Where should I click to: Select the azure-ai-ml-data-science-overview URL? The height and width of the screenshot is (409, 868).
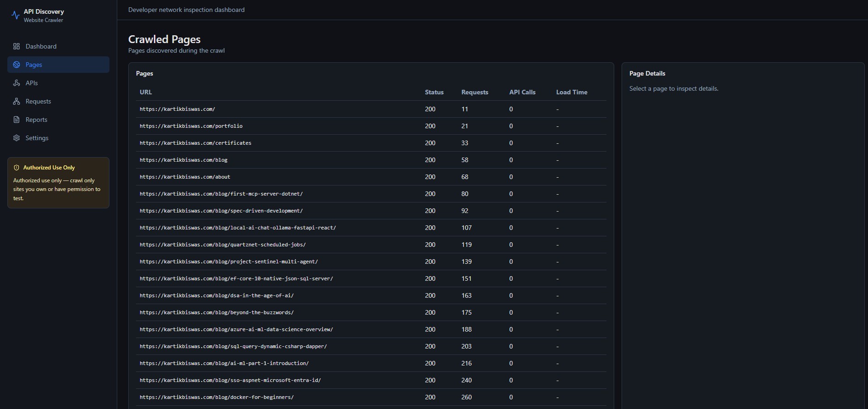[236, 329]
